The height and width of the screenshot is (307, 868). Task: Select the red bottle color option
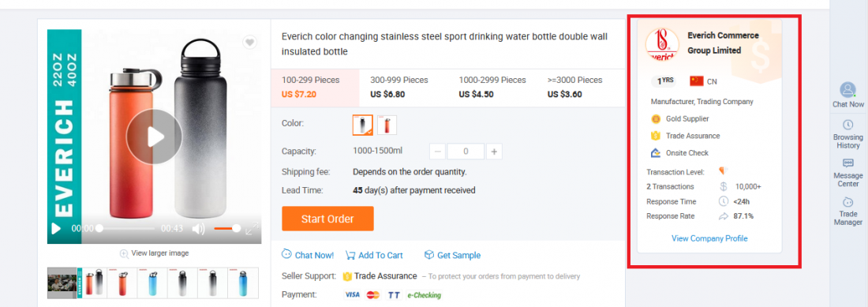pos(387,125)
